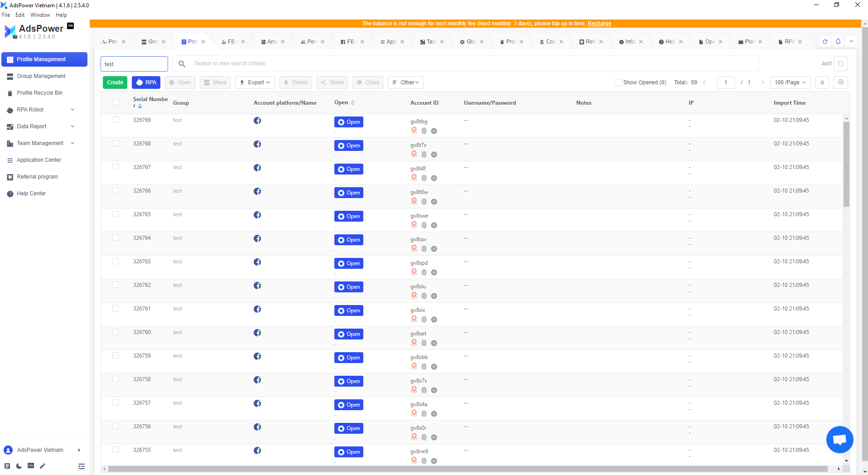Viewport: 868px width, 475px height.
Task: Click the notification bell icon
Action: click(838, 41)
